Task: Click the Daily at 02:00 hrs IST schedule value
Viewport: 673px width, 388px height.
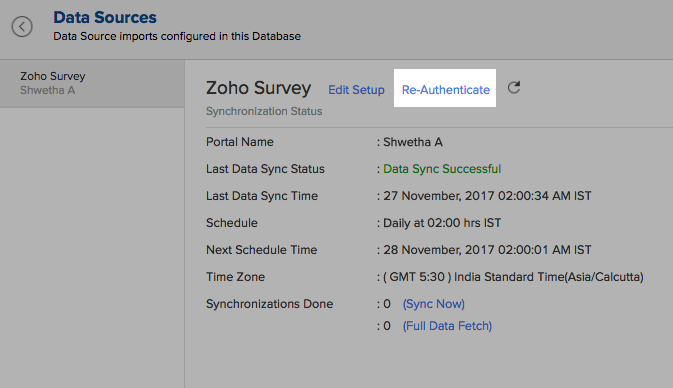Action: (442, 223)
